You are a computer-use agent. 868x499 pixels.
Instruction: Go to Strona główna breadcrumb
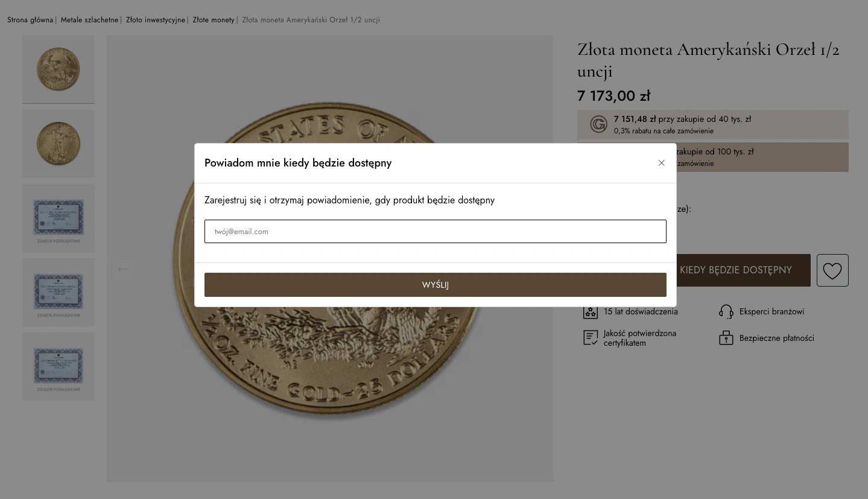(x=30, y=20)
